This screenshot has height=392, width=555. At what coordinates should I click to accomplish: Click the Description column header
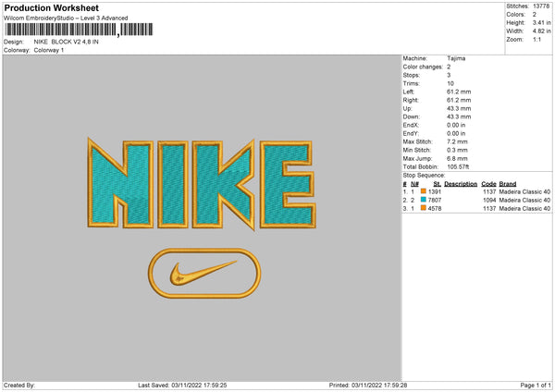[x=461, y=183]
